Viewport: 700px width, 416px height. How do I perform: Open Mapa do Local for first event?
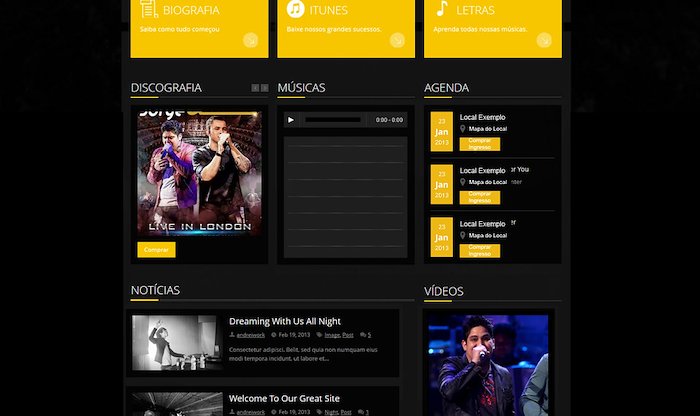pyautogui.click(x=488, y=129)
